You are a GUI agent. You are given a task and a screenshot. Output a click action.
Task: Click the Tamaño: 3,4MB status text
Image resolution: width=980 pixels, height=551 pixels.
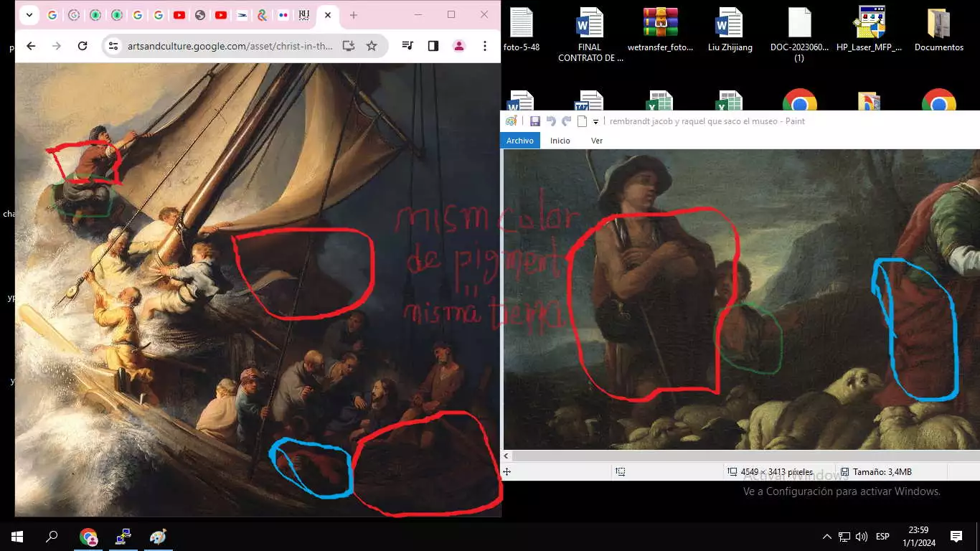click(x=882, y=472)
